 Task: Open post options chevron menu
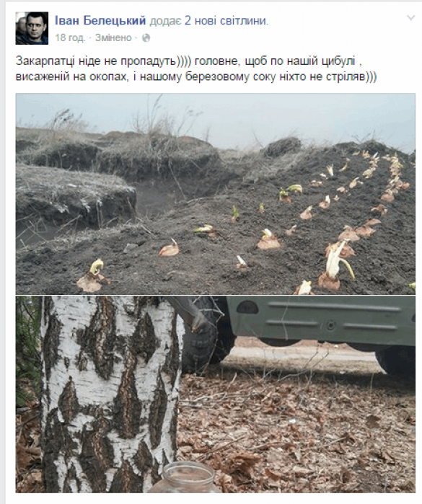(410, 18)
